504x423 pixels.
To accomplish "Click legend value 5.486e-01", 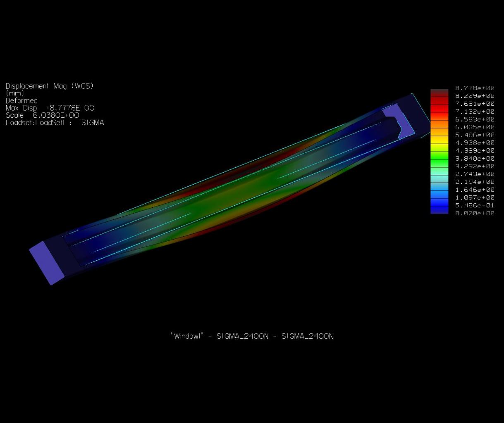I will 475,205.
